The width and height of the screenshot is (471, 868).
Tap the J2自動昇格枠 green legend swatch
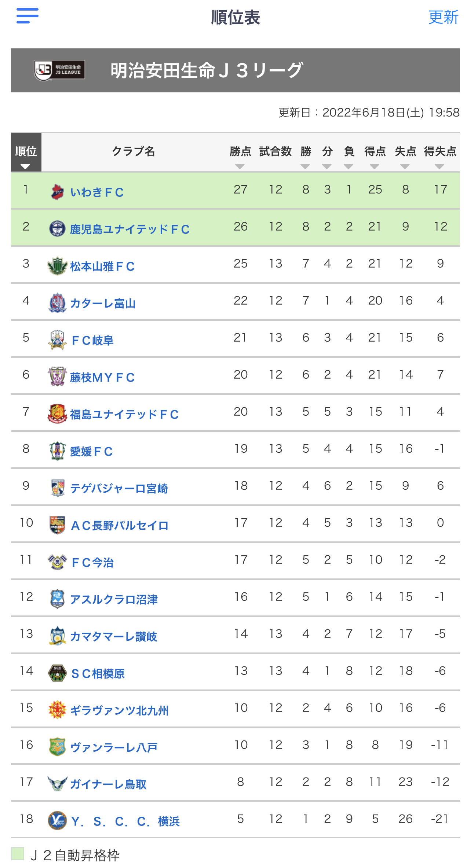tap(18, 854)
